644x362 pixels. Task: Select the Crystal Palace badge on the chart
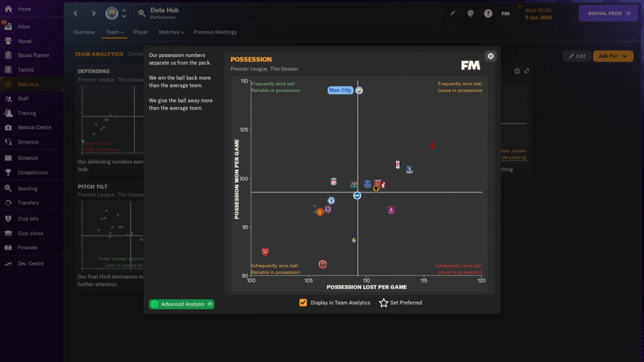[409, 169]
